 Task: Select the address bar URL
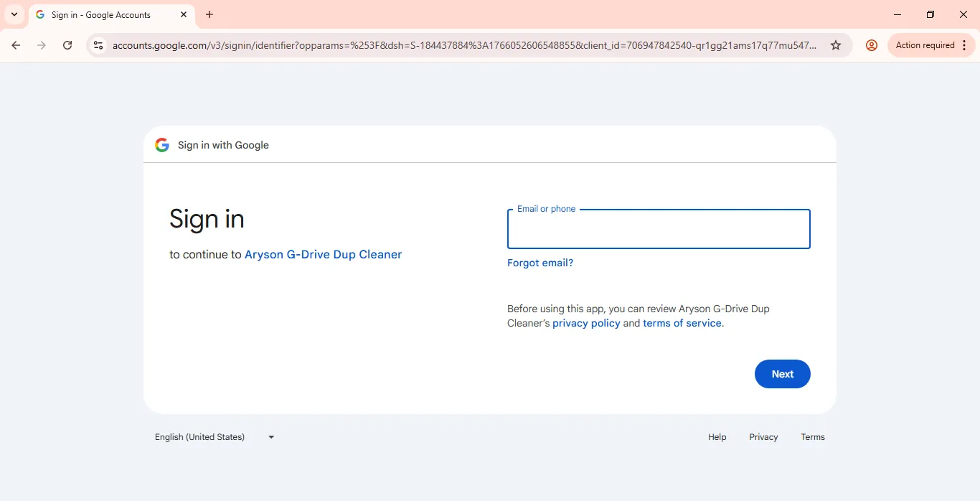point(430,45)
